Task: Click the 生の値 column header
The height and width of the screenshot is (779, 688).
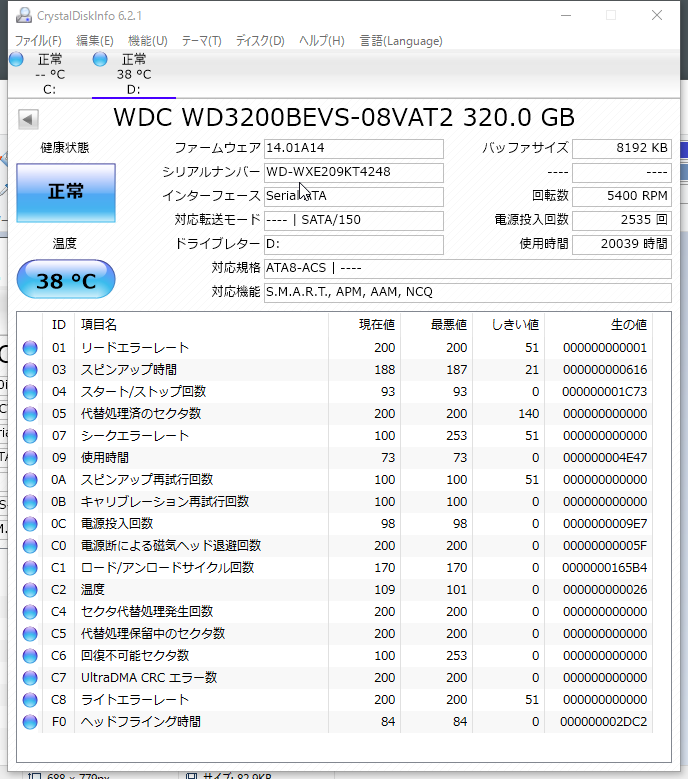Action: tap(599, 325)
